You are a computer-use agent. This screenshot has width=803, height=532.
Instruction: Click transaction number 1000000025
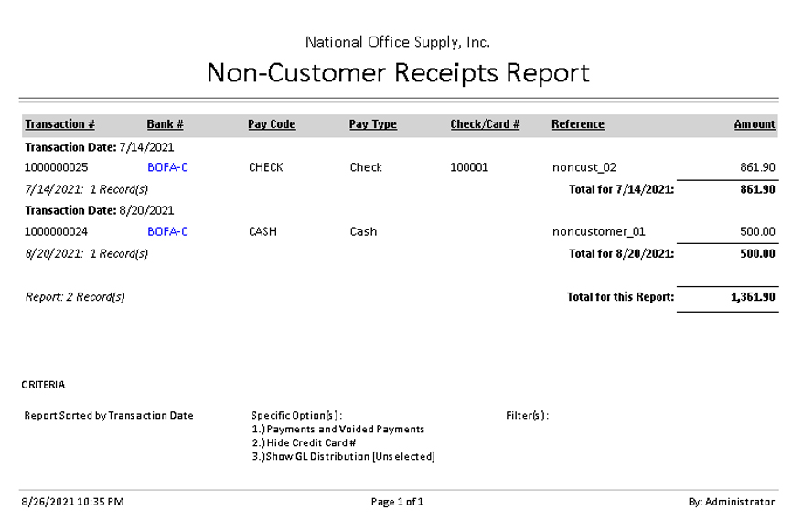tap(57, 167)
